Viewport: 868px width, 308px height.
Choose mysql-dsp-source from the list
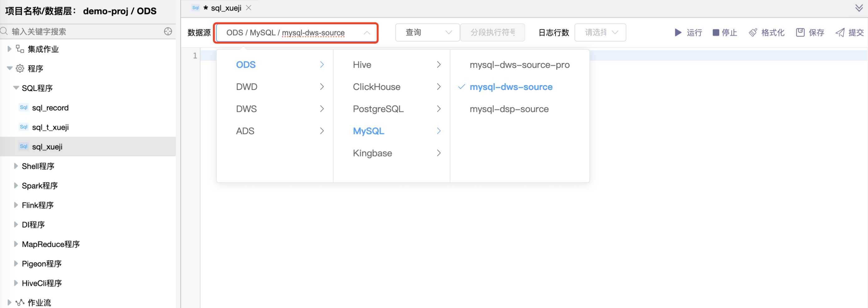(x=509, y=109)
